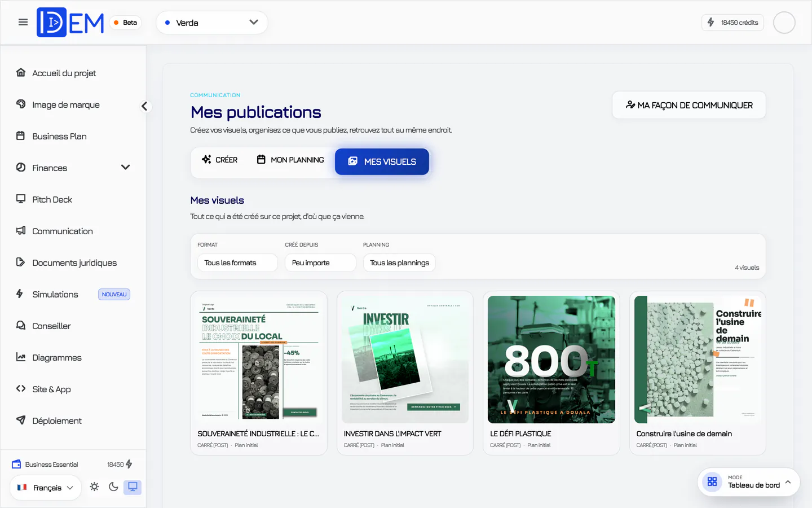Open the Français language selector
The image size is (812, 508).
tap(46, 487)
